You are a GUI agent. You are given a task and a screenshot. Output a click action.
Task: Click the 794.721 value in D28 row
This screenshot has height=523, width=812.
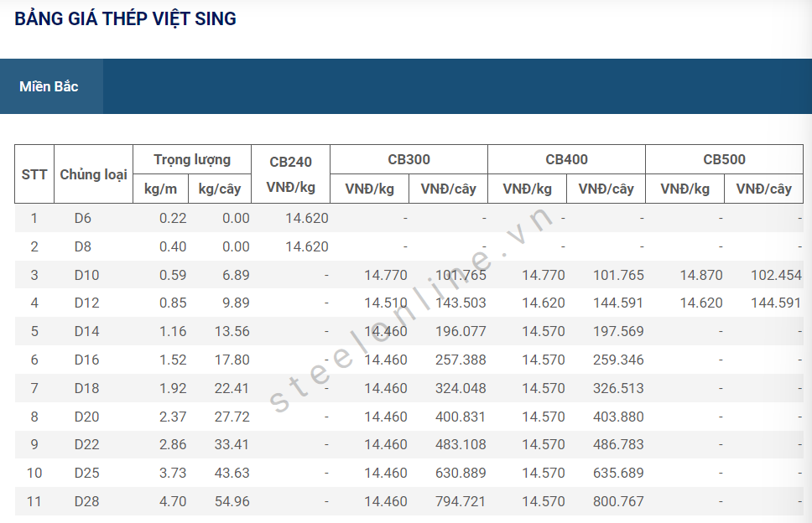coord(461,501)
